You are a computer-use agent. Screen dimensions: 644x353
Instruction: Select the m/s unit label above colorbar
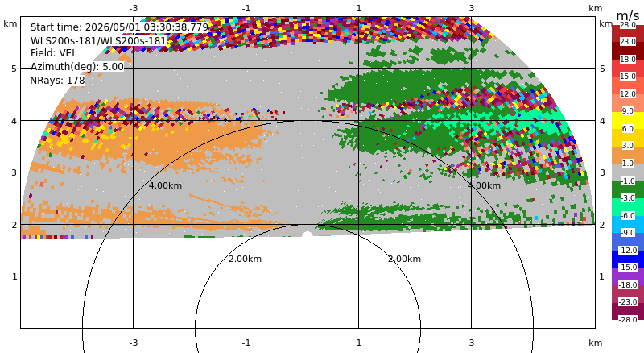(628, 15)
